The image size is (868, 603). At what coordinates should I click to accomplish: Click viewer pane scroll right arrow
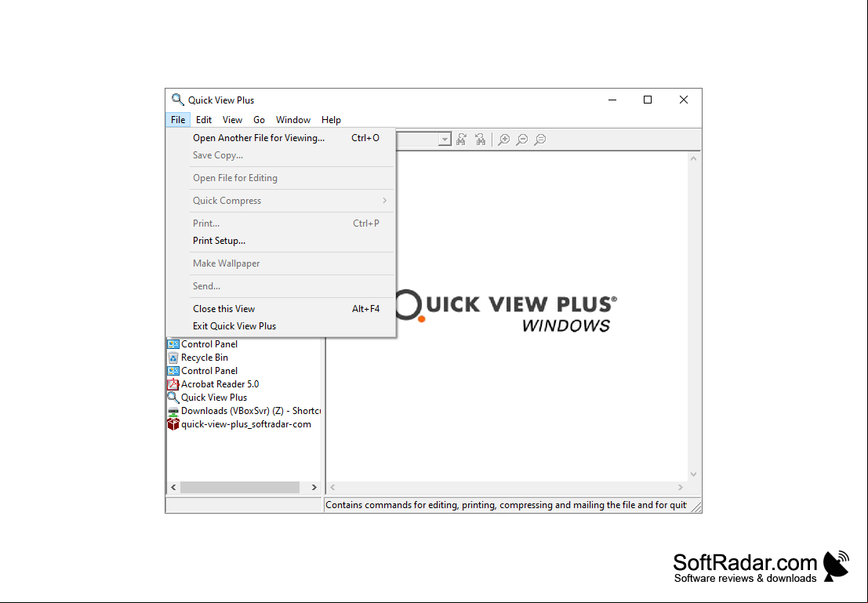click(681, 487)
